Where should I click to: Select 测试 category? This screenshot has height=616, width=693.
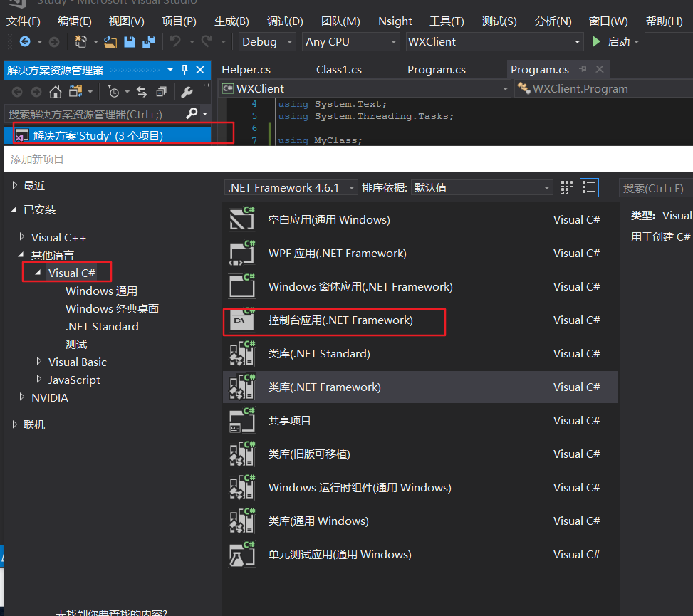pyautogui.click(x=76, y=344)
